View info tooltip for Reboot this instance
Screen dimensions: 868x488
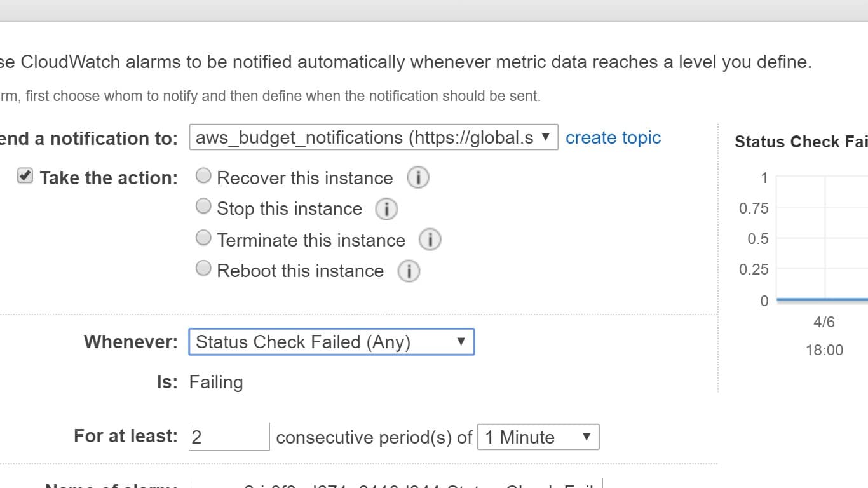410,271
